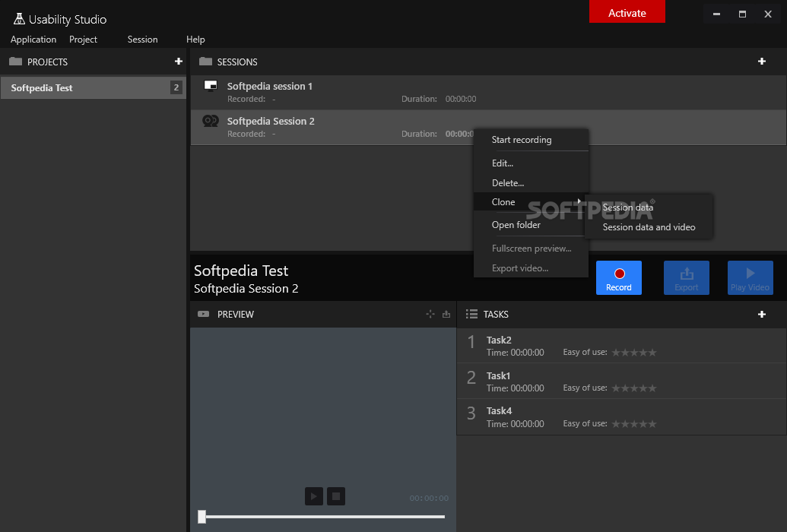Click the Export button
This screenshot has height=532, width=787.
pos(686,277)
